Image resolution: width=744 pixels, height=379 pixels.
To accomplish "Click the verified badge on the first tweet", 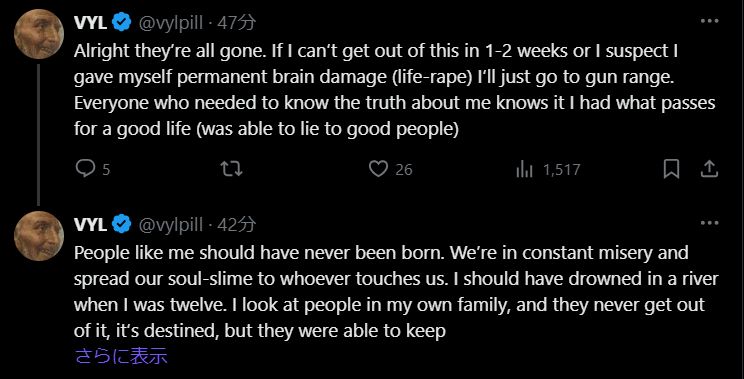I will point(122,23).
